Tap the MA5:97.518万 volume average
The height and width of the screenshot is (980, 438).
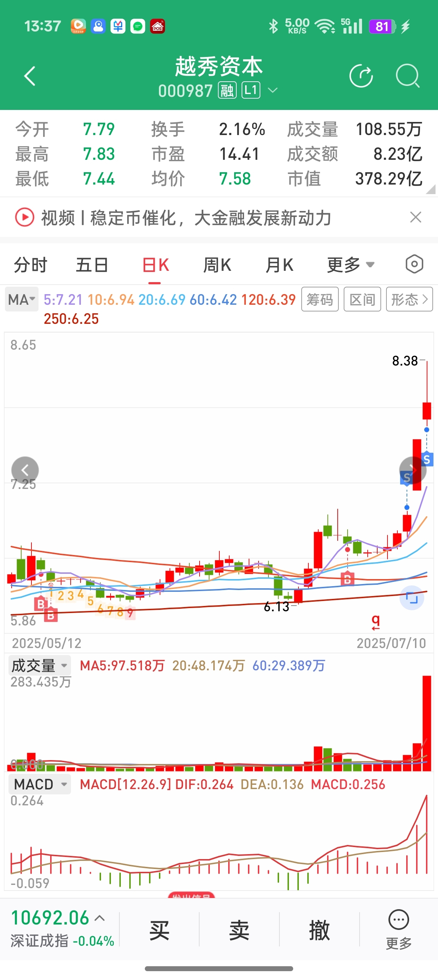[122, 665]
